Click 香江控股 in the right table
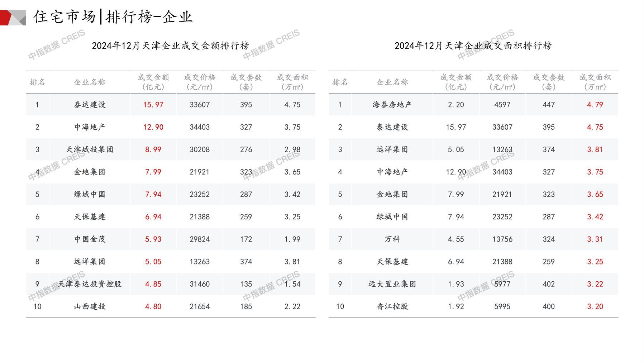The image size is (644, 362). coord(392,306)
